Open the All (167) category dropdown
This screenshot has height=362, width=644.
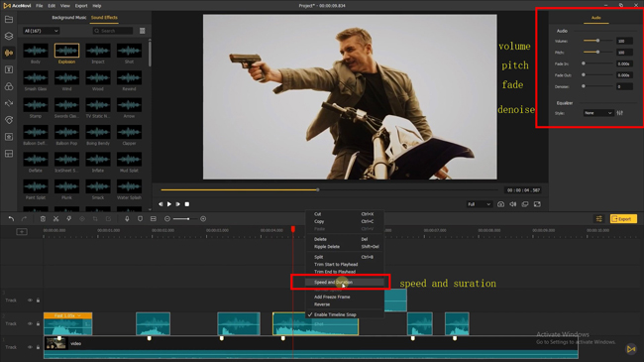click(x=41, y=31)
